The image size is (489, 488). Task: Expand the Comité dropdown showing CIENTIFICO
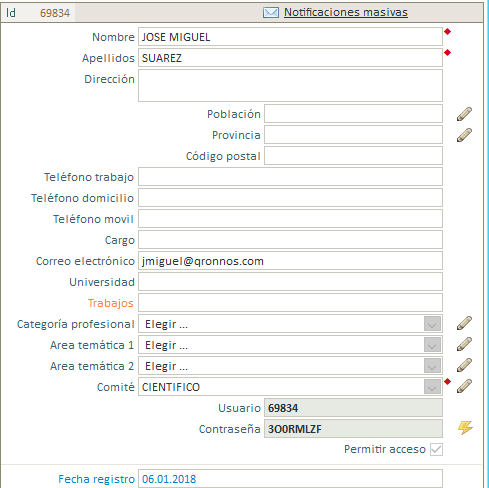(432, 387)
